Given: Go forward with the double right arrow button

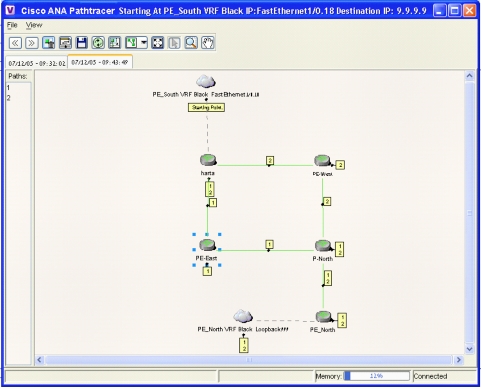Looking at the screenshot, I should [x=32, y=43].
